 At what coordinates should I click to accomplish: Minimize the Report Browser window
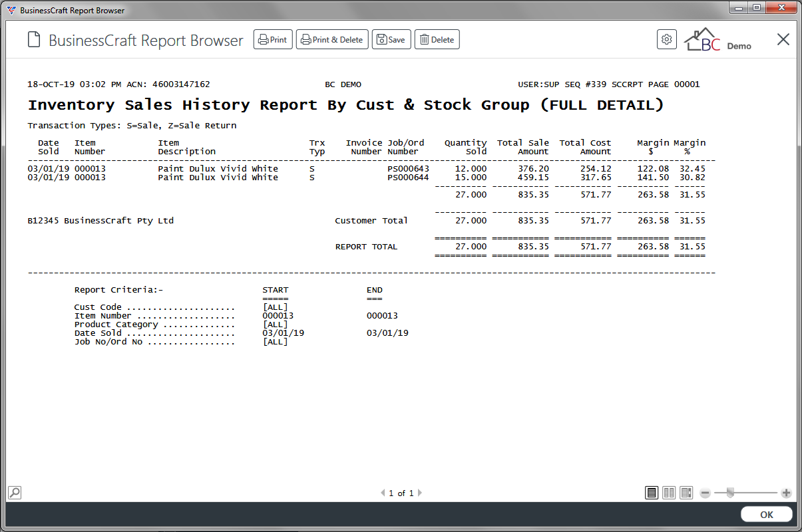[x=739, y=8]
